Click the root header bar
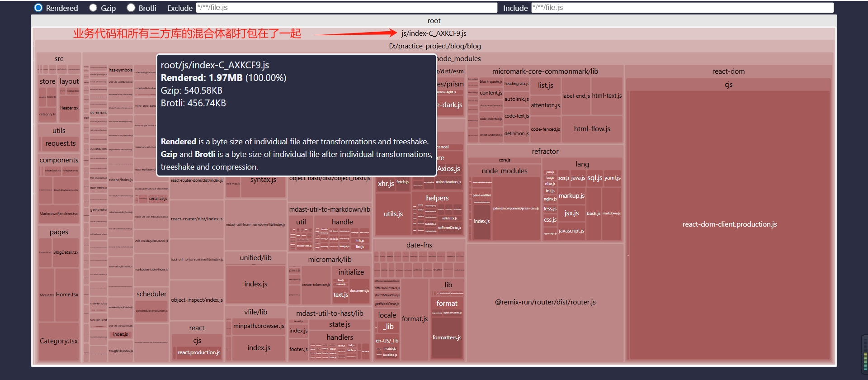 tap(434, 21)
